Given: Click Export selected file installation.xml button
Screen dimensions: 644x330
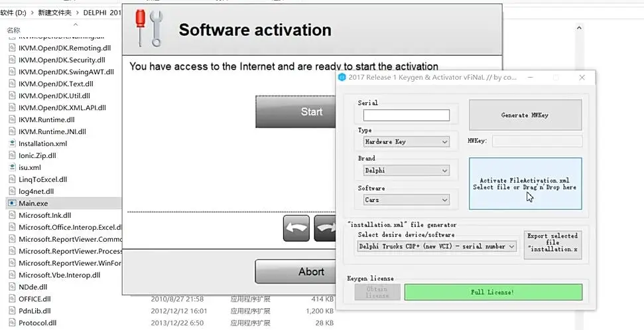Looking at the screenshot, I should [x=552, y=244].
